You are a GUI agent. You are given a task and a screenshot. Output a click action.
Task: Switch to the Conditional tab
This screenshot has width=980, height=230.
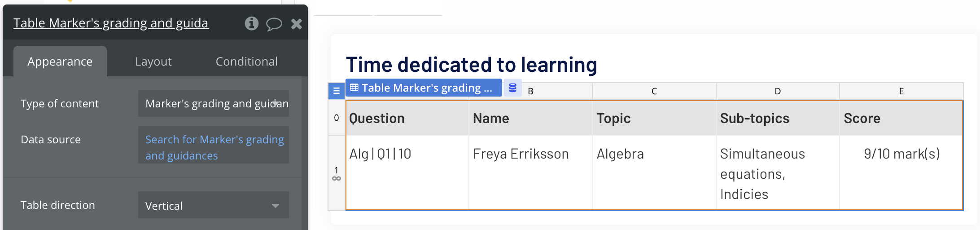[x=246, y=62]
